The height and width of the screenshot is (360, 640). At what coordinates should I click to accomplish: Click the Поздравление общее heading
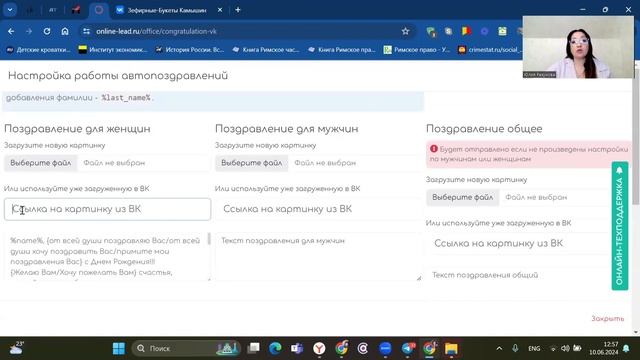[x=484, y=129]
